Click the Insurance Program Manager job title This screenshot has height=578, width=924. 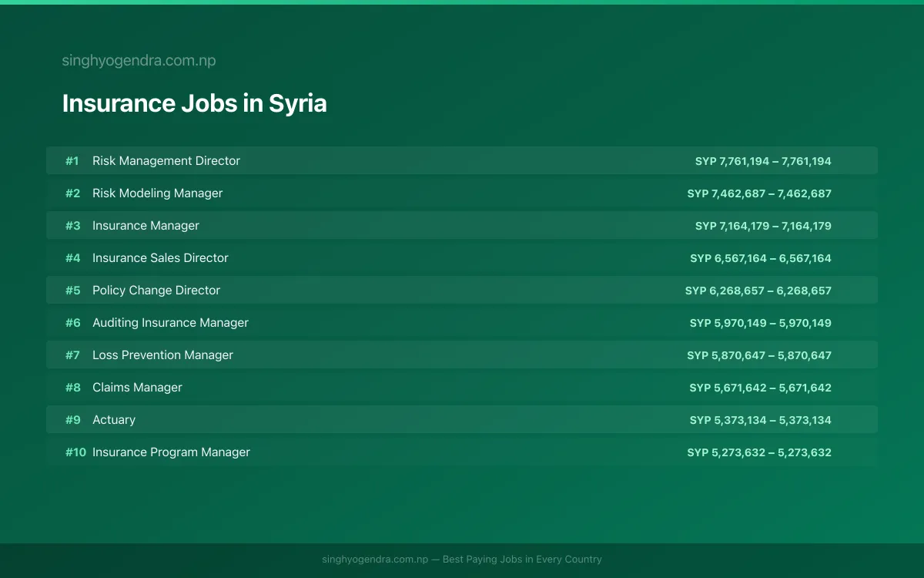coord(172,452)
